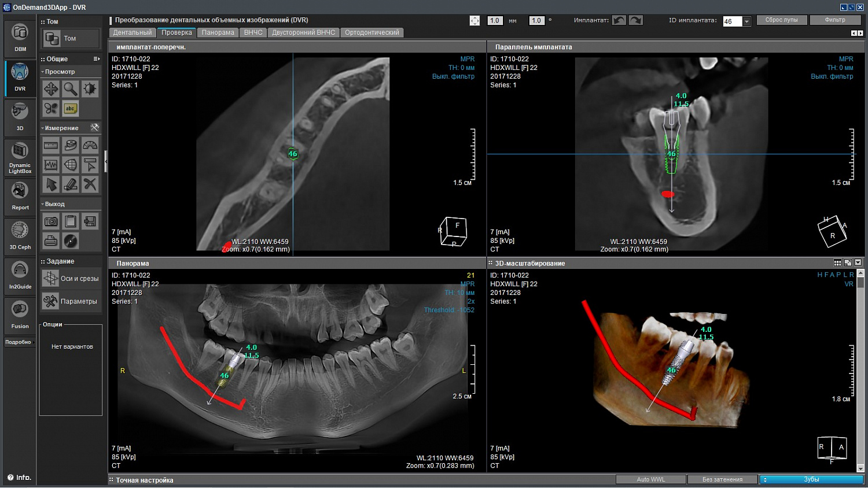Open the 3D Ceph module
868x488 pixels.
[20, 236]
